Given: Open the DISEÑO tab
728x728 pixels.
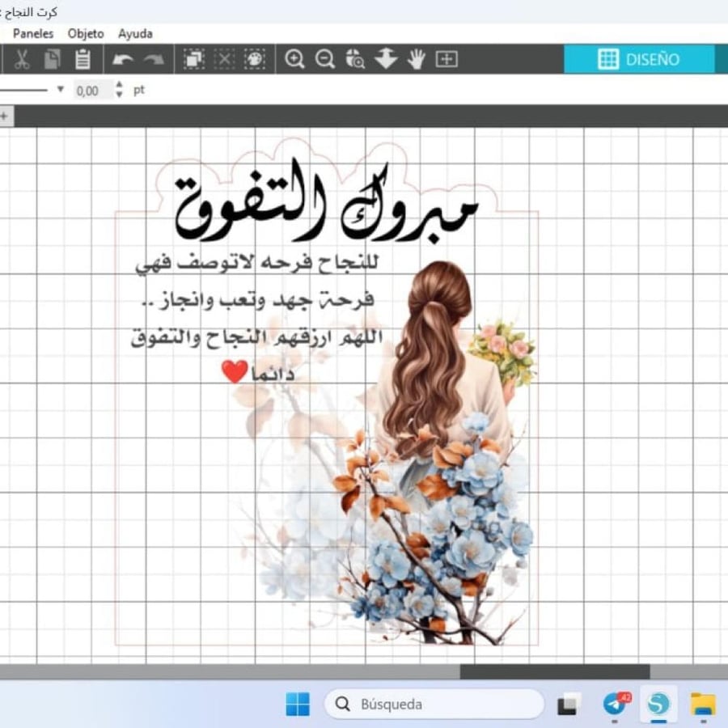Looking at the screenshot, I should [x=639, y=59].
